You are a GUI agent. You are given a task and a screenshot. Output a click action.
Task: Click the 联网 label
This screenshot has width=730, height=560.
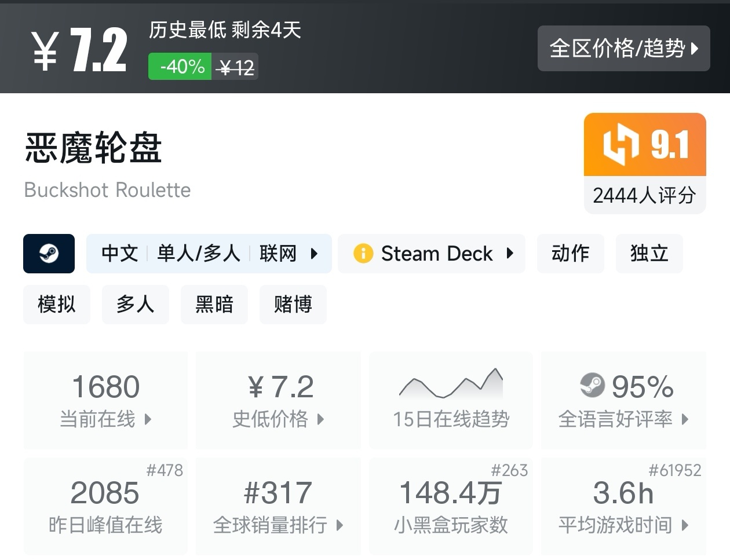(278, 253)
